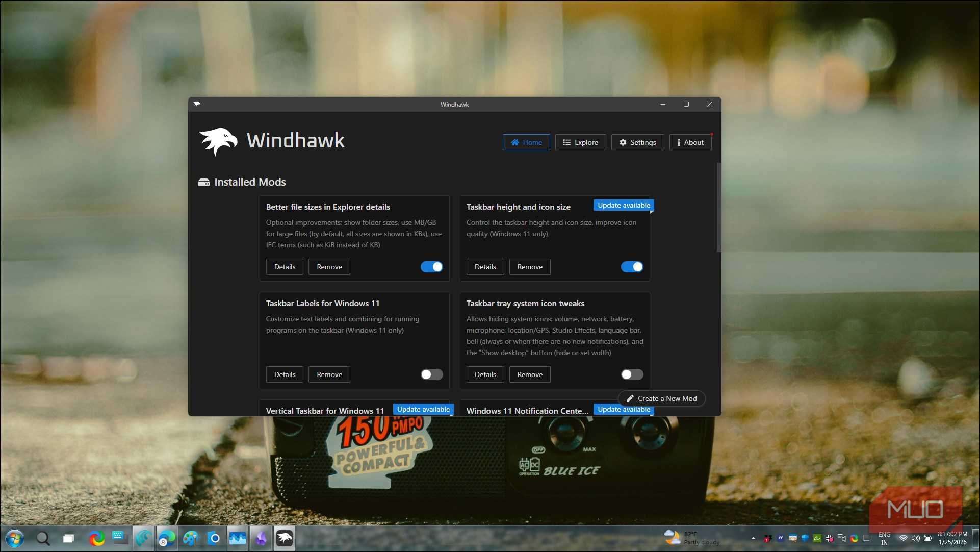Click the battery tray icon
The image size is (980, 552).
click(928, 538)
